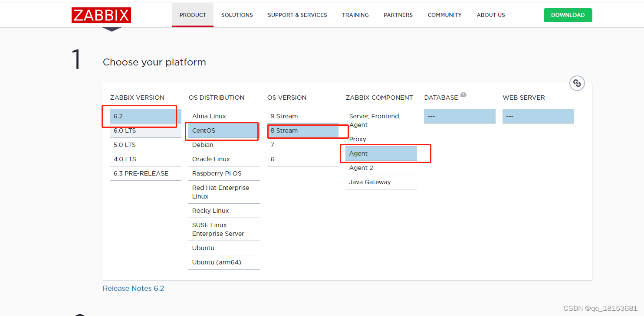Select the Proxy component

click(381, 139)
